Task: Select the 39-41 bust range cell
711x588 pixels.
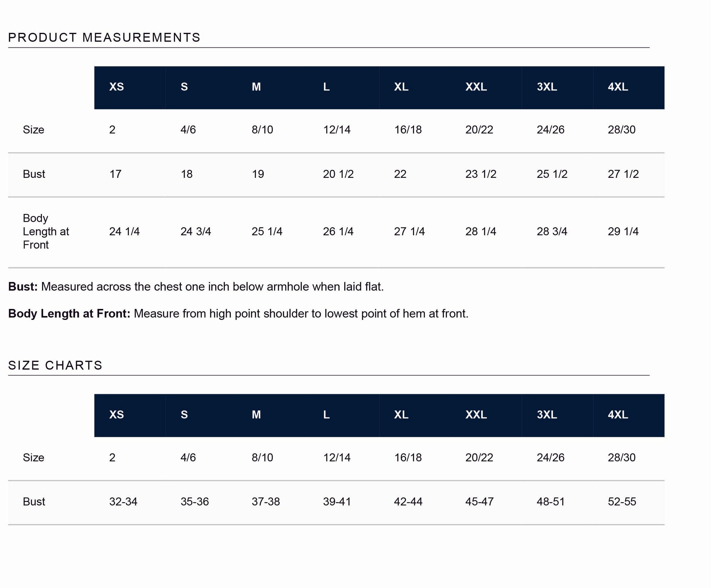Action: point(337,502)
